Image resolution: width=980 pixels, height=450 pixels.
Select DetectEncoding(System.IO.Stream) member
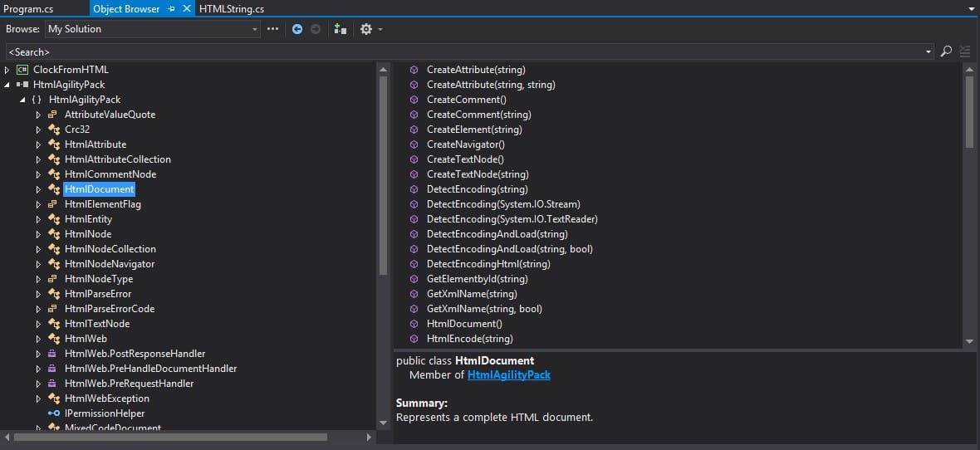[x=504, y=203]
